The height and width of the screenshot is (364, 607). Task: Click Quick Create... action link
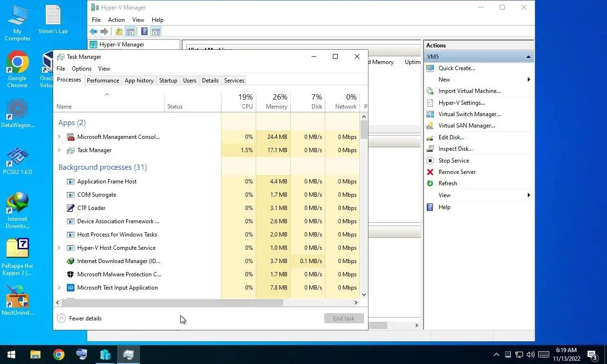coord(457,68)
